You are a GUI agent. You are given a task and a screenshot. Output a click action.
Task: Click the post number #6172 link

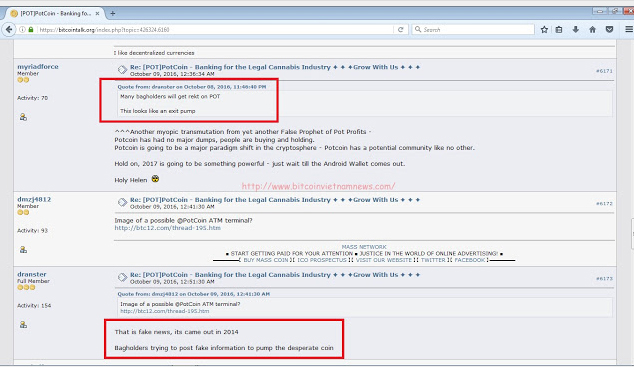[x=604, y=203]
